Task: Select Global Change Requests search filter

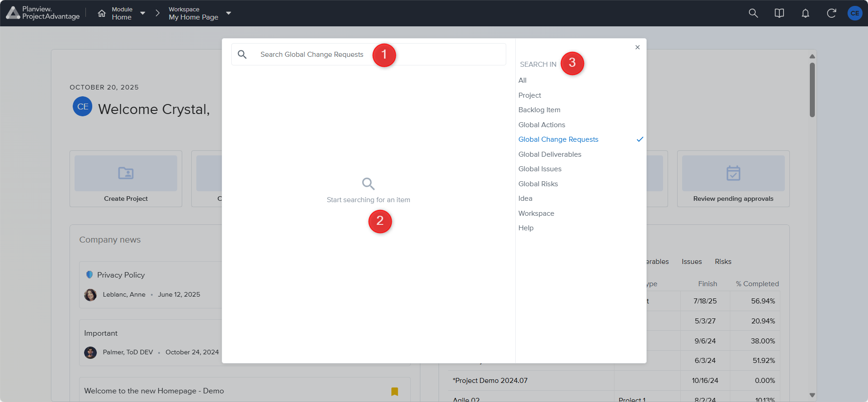Action: (x=558, y=139)
